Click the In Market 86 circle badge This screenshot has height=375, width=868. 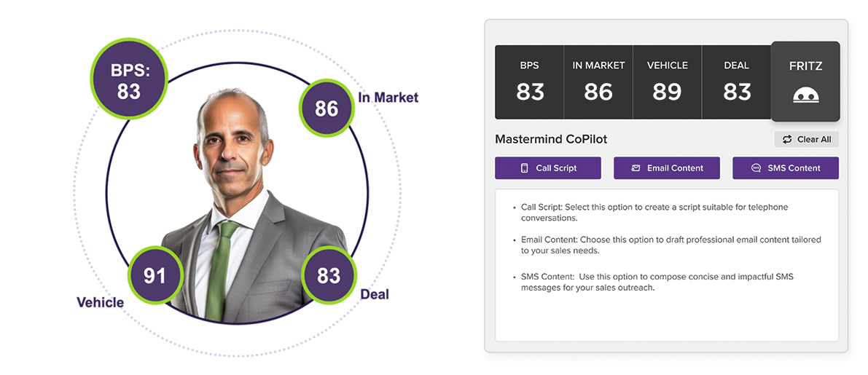[x=327, y=108]
